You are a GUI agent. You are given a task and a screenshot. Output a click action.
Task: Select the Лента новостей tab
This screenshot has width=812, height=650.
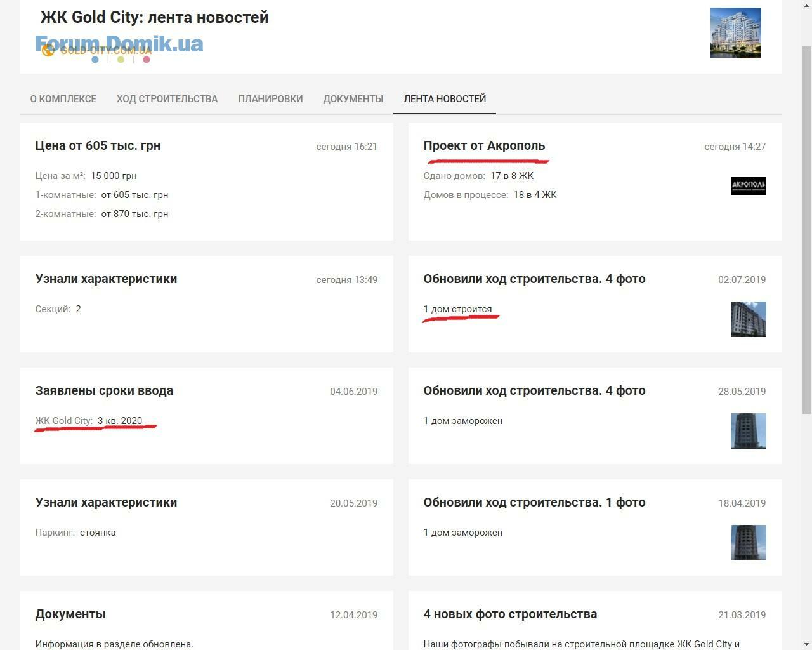[445, 99]
